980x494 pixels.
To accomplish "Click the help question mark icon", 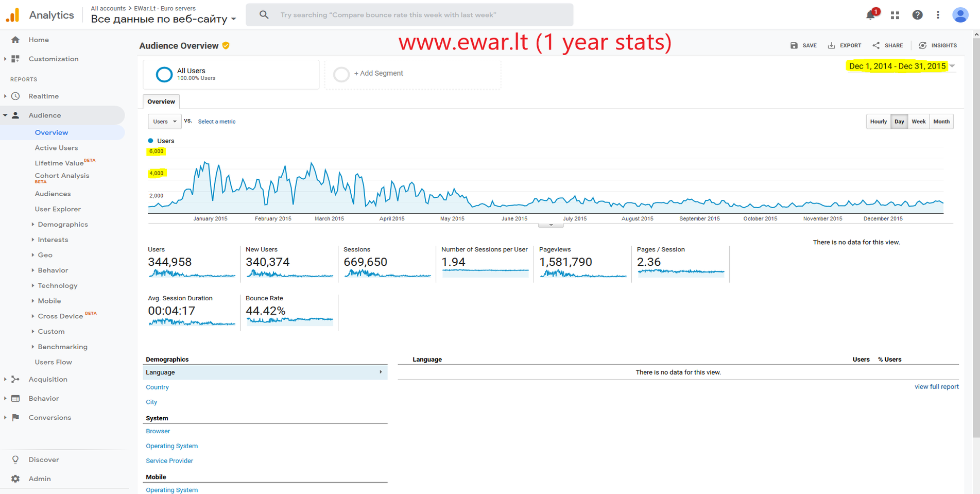I will tap(917, 15).
